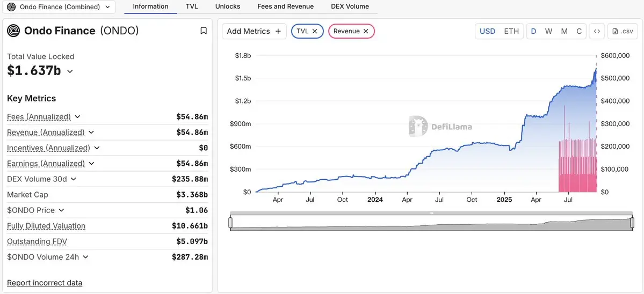Click the top grip bar of the range selector
644x294 pixels.
pyautogui.click(x=431, y=213)
